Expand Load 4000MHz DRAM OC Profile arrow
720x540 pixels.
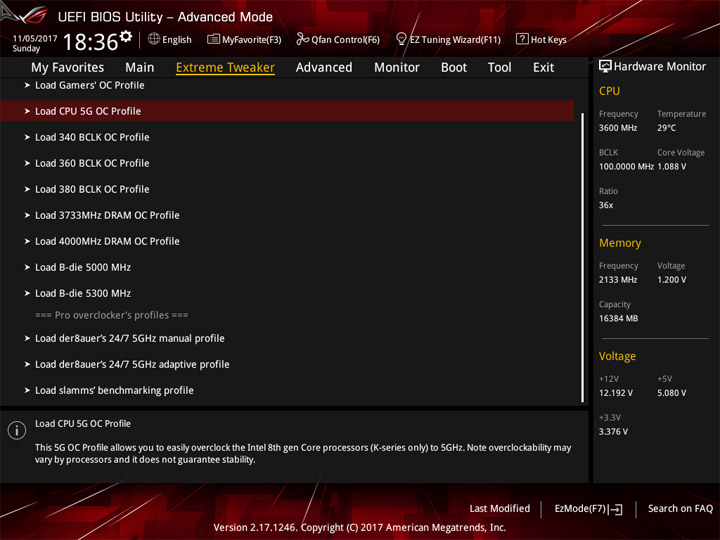point(27,241)
